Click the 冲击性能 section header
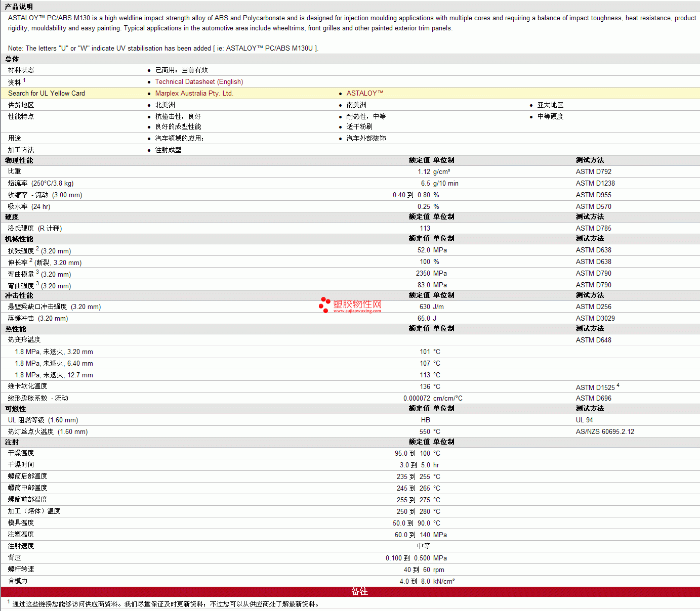This screenshot has width=700, height=611. click(19, 295)
